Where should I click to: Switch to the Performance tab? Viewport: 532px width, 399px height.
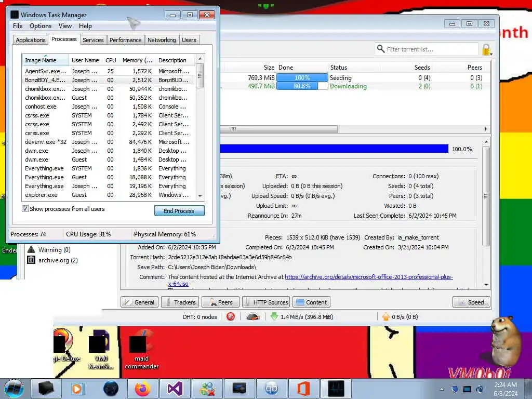[x=125, y=40]
